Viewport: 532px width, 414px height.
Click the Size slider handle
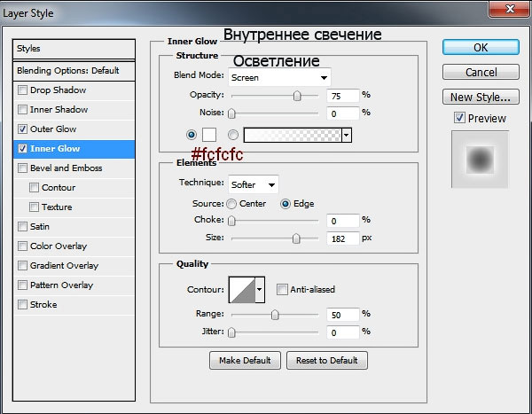tap(296, 238)
